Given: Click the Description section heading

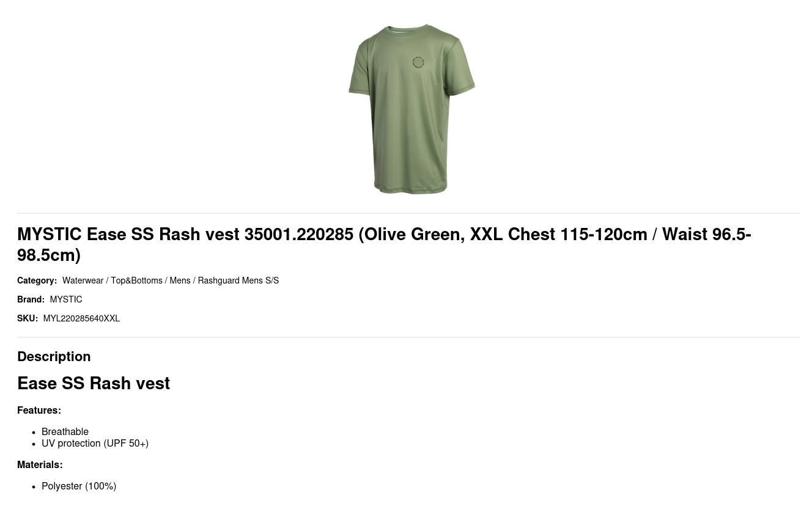Looking at the screenshot, I should click(x=54, y=357).
